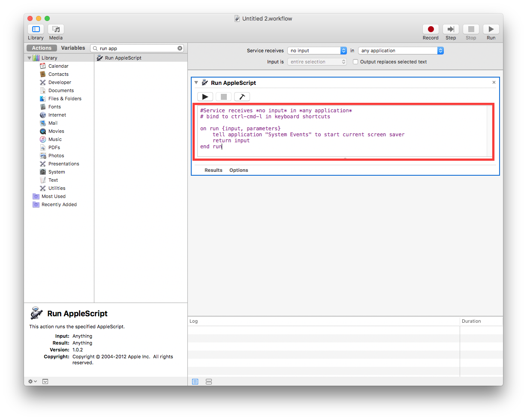Collapse the Library tree disclosure triangle

[x=29, y=58]
